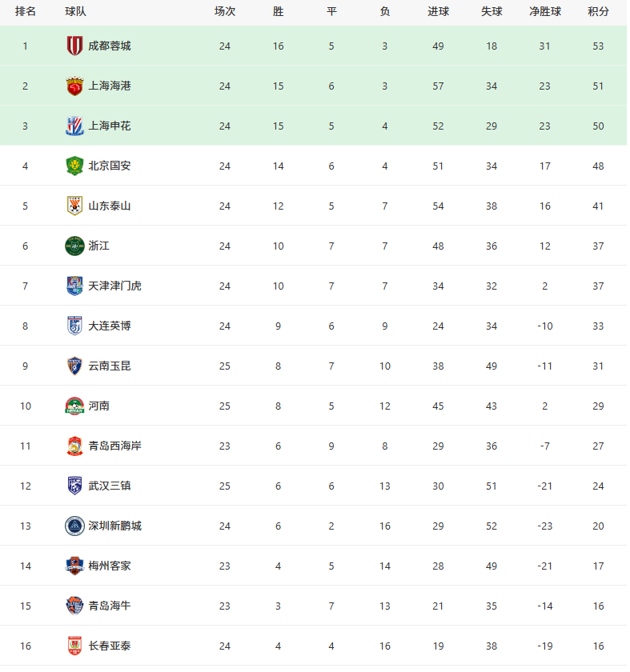
Task: Click the 山东泰山 team emblem
Action: [x=74, y=206]
